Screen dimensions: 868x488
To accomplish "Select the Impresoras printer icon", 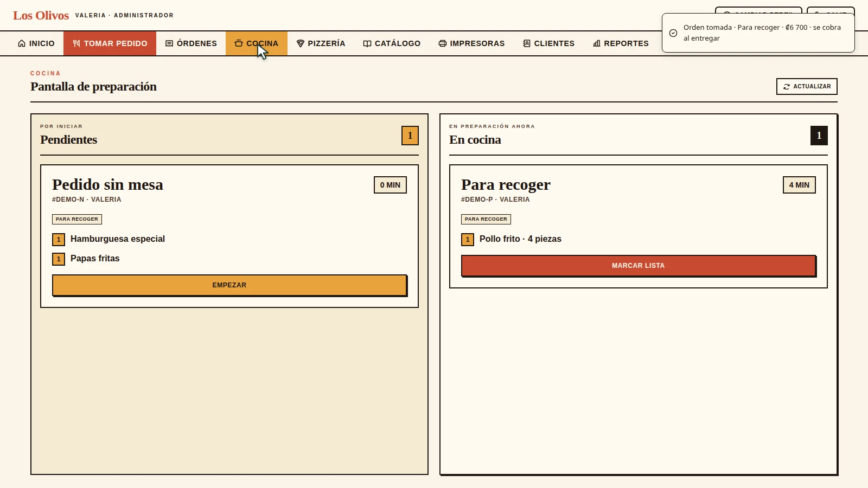I will [443, 43].
